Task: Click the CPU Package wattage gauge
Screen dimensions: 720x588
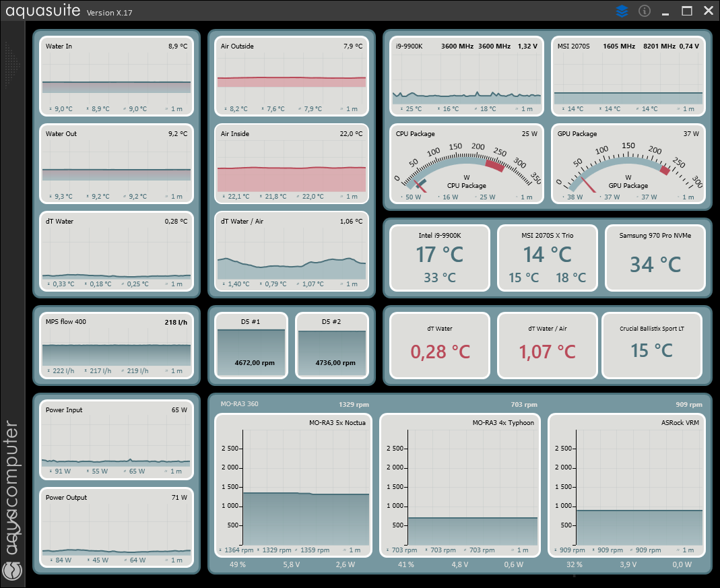Action: 467,164
